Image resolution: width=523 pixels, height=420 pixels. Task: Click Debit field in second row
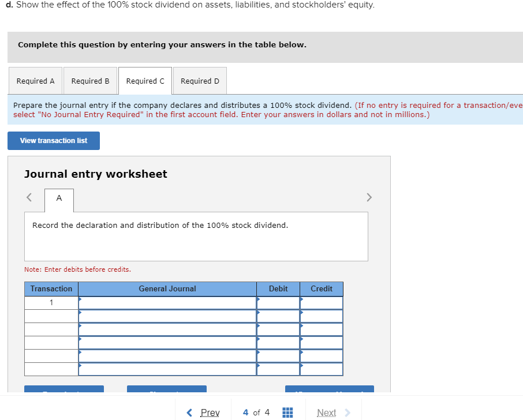278,316
